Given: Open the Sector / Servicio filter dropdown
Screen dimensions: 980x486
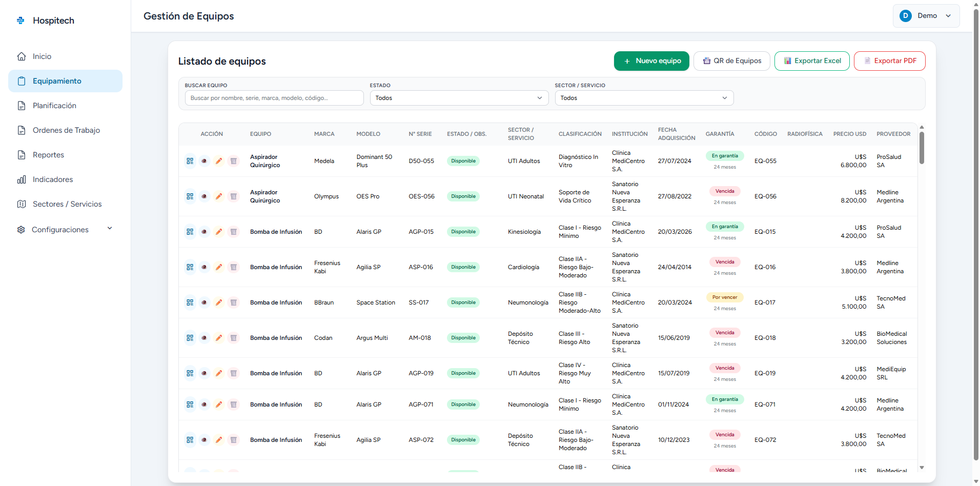Looking at the screenshot, I should pyautogui.click(x=644, y=98).
